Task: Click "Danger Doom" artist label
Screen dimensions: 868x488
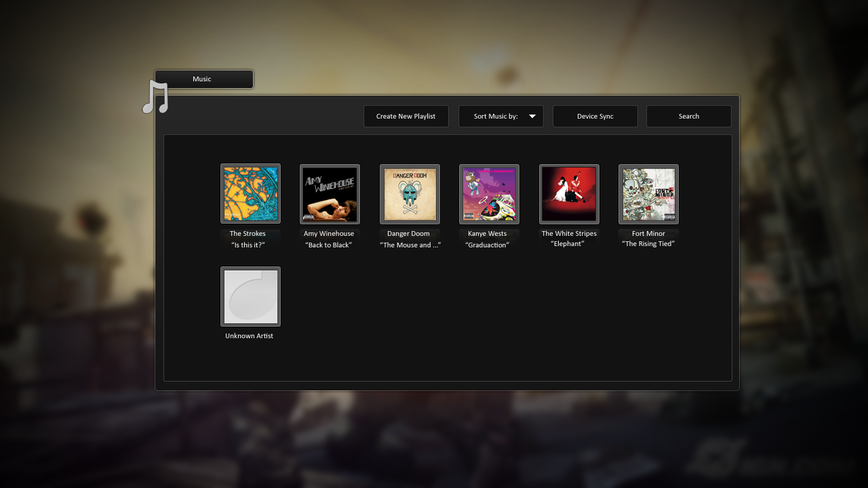Action: (x=408, y=234)
